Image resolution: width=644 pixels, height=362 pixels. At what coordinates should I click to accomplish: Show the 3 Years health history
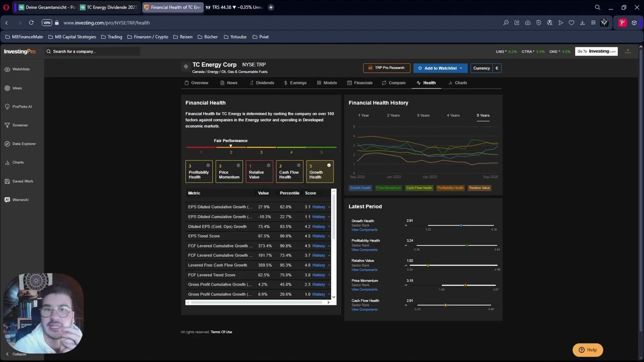pos(423,116)
